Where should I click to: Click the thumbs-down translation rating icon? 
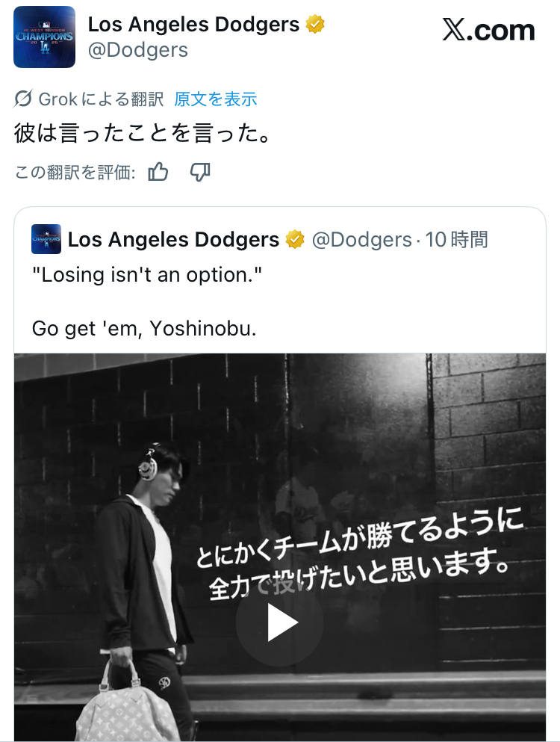(200, 173)
